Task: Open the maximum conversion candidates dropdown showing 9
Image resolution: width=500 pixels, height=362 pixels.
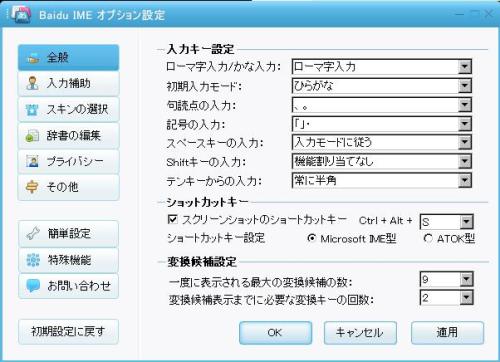Action: [446, 279]
